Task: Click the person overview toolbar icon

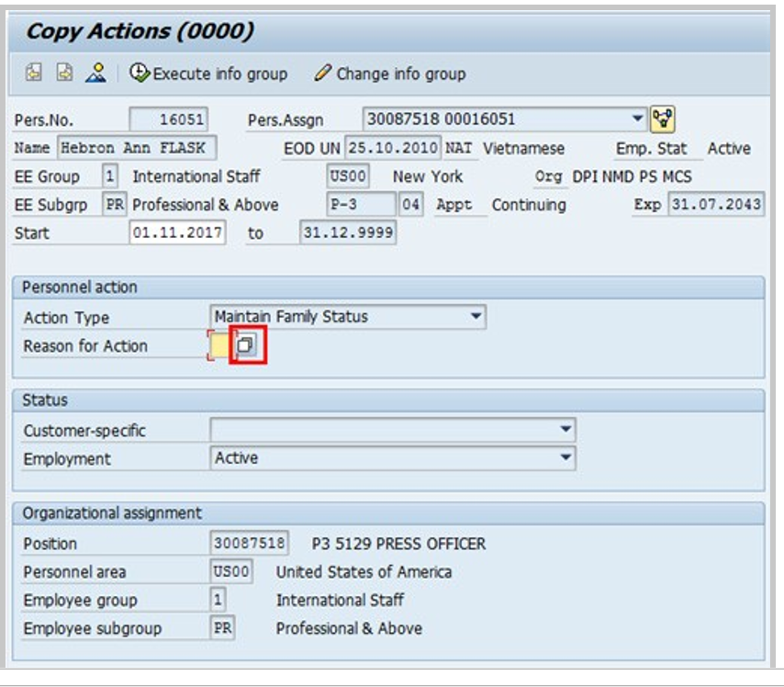Action: coord(95,73)
